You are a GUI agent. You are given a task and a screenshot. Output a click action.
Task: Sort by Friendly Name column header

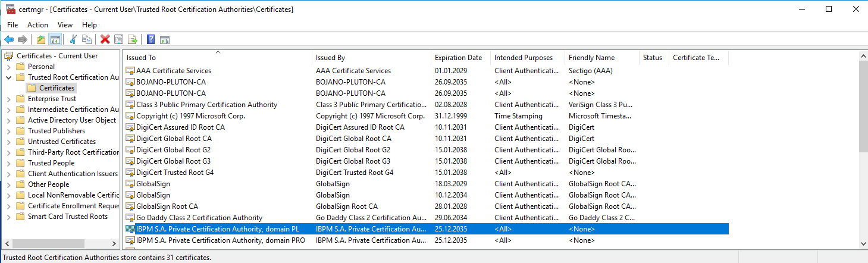coord(602,58)
